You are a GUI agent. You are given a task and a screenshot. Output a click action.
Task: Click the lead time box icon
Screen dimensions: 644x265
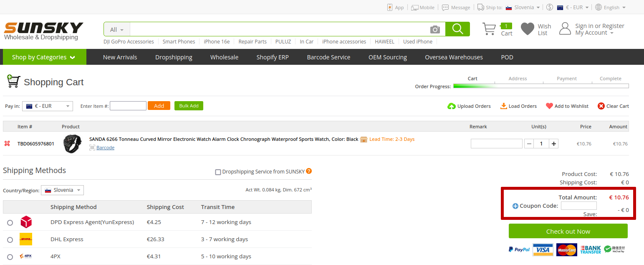click(364, 139)
